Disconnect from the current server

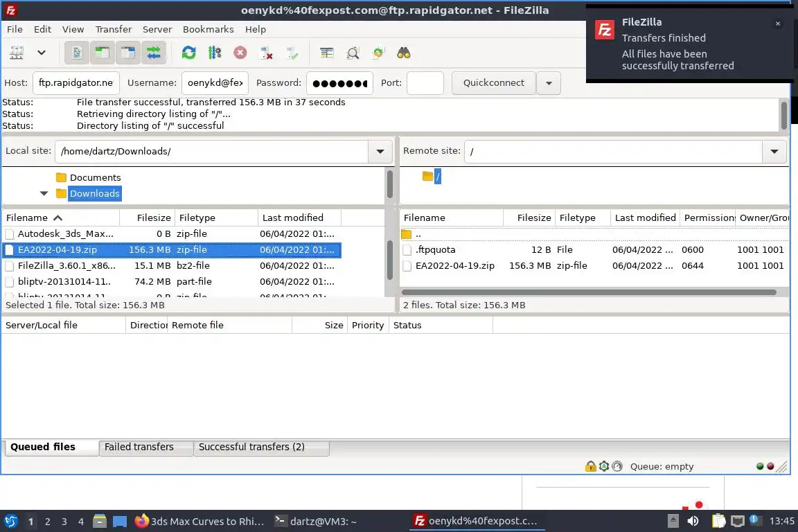point(266,53)
